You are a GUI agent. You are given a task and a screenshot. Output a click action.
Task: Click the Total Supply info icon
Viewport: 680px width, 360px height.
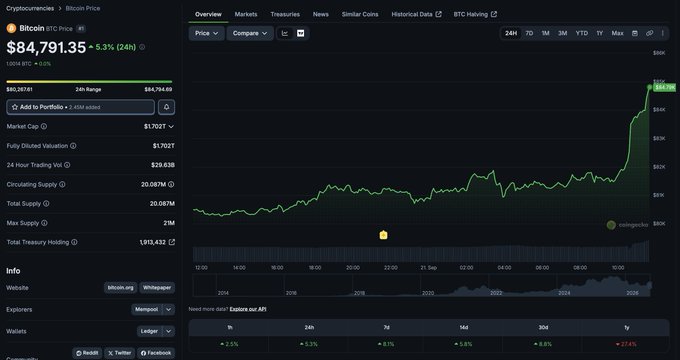[46, 204]
